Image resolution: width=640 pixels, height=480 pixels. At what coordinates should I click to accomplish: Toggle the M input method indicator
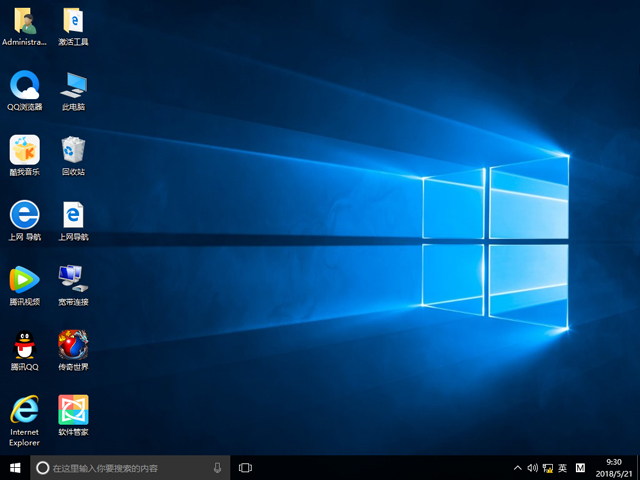(580, 468)
